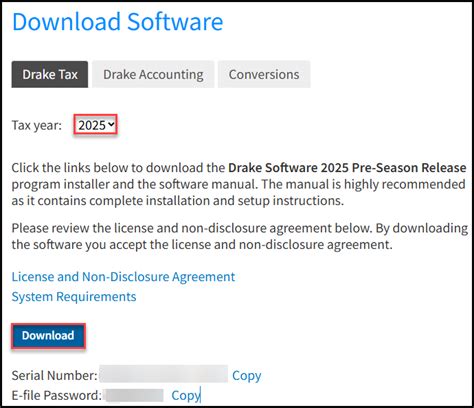
Task: Click the Download Software page heading
Action: [x=118, y=22]
